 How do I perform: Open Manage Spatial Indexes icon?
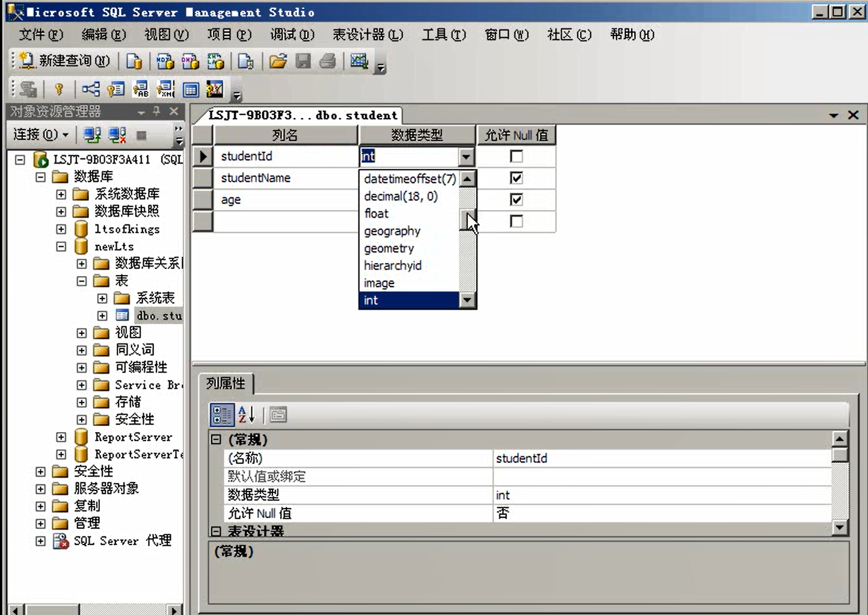pos(215,90)
